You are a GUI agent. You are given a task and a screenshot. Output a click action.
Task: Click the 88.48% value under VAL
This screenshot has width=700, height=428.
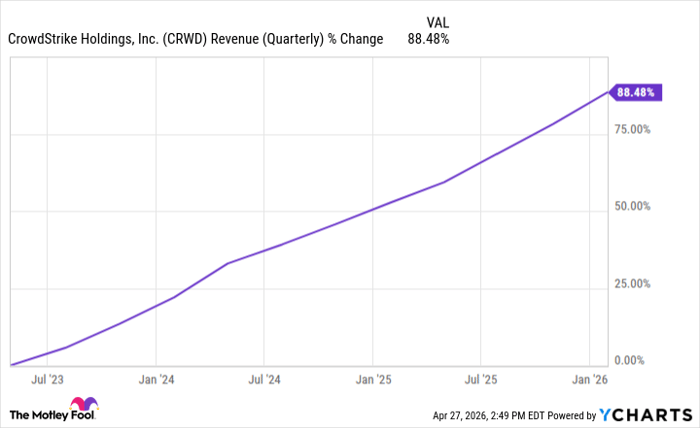(x=428, y=39)
